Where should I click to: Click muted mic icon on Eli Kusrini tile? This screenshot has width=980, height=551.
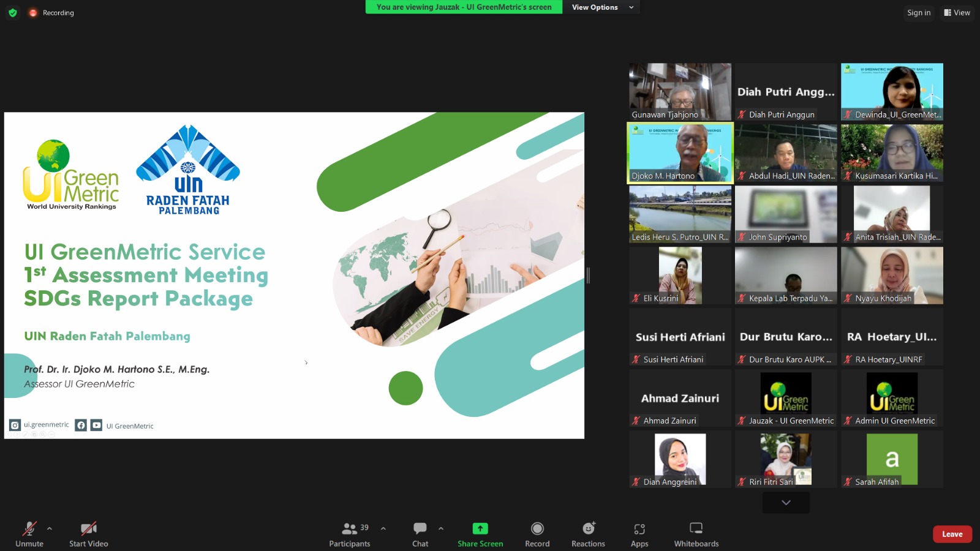pos(636,298)
